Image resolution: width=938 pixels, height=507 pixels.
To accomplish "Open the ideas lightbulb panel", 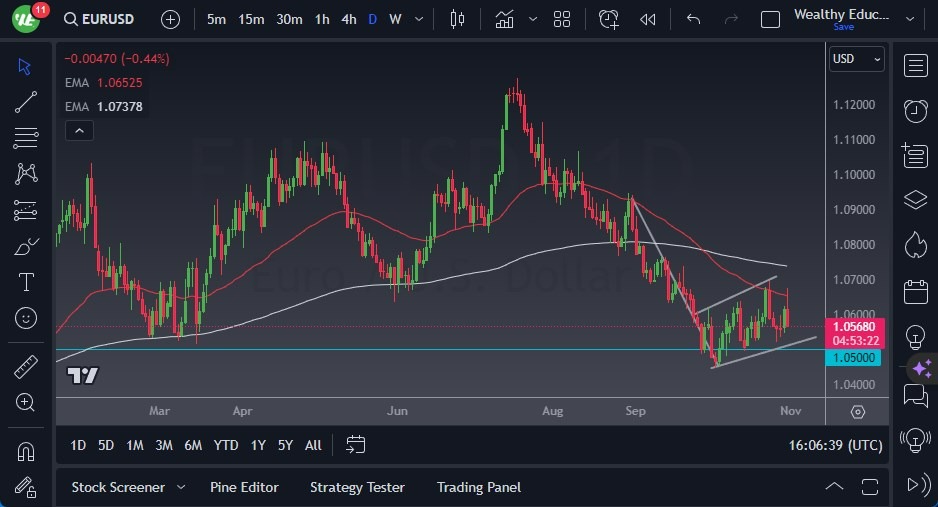I will coord(915,337).
